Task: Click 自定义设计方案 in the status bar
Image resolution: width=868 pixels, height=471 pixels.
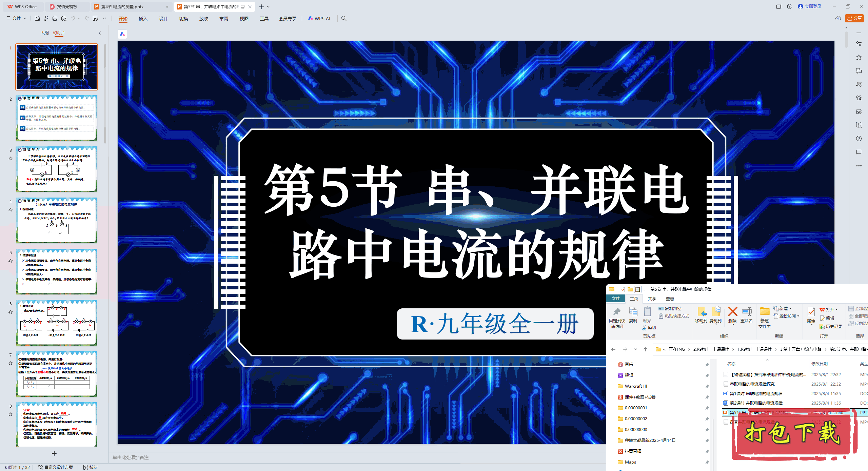Action: (55, 467)
